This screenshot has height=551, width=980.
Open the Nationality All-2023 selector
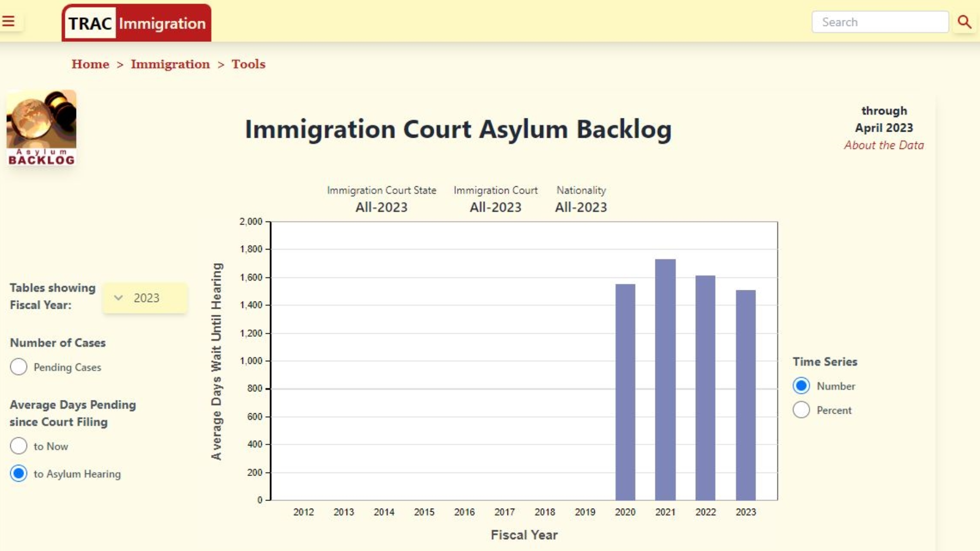[581, 207]
